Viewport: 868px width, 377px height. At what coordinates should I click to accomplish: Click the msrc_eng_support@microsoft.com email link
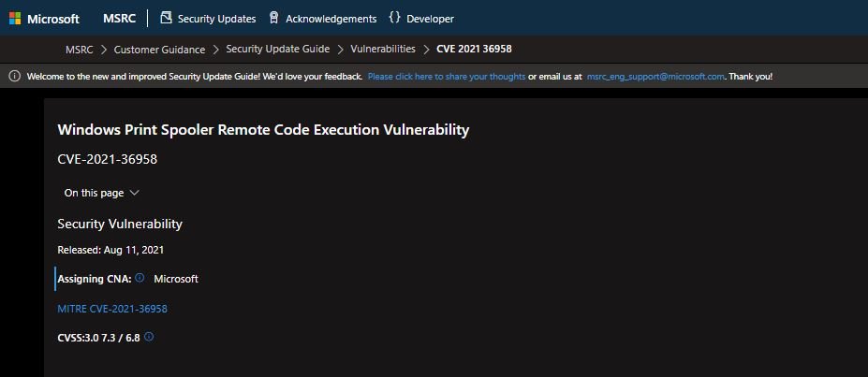(655, 77)
